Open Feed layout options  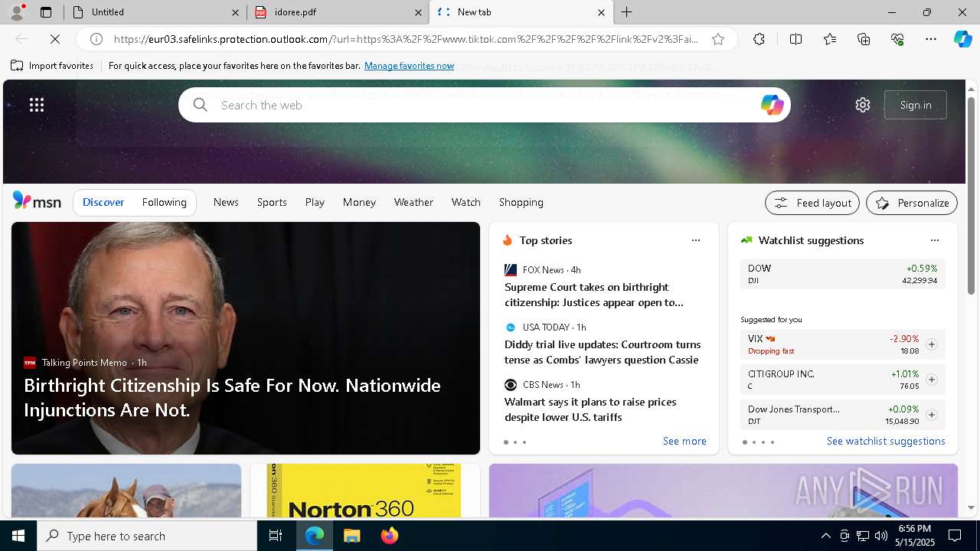pyautogui.click(x=812, y=203)
